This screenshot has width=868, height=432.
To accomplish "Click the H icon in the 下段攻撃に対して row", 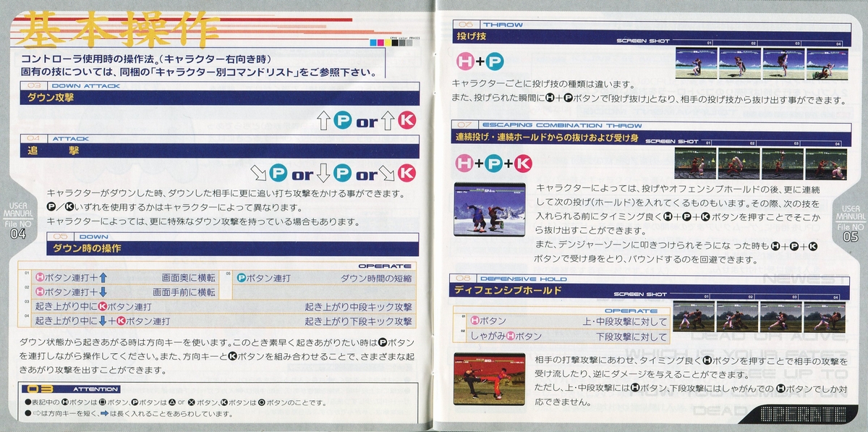I will 509,336.
